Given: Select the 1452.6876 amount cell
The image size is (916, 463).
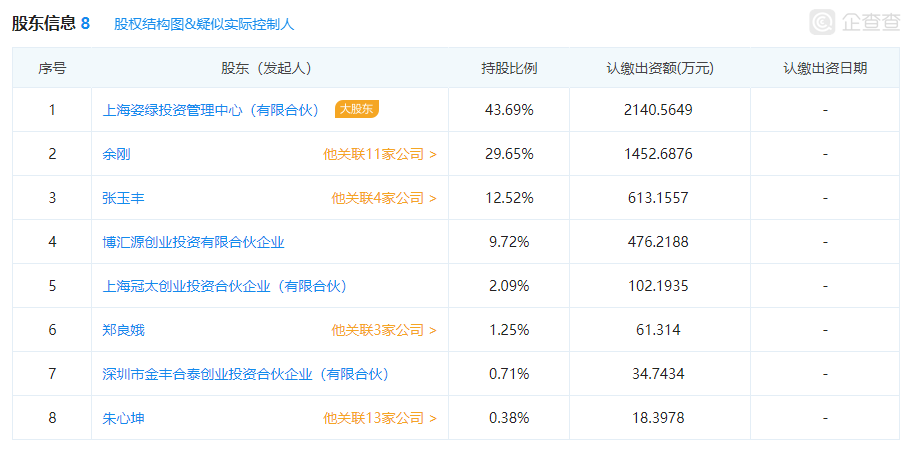Looking at the screenshot, I should click(660, 154).
